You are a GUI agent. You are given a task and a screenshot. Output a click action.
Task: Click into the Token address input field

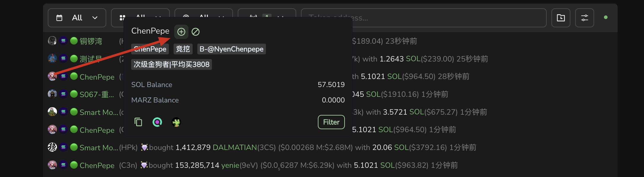tap(423, 18)
